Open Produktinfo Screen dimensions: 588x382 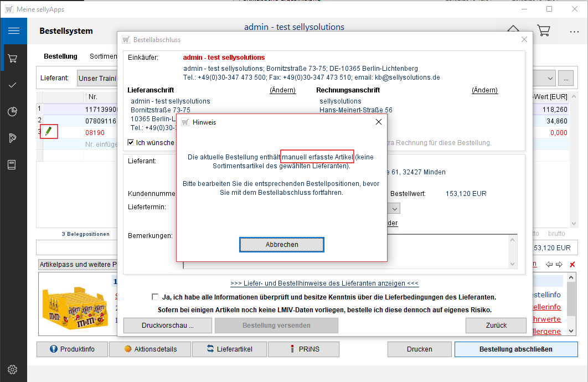72,349
